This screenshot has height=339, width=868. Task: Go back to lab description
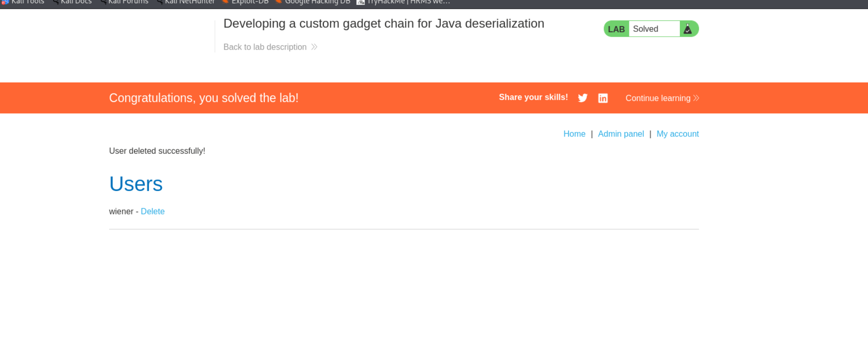pos(270,47)
